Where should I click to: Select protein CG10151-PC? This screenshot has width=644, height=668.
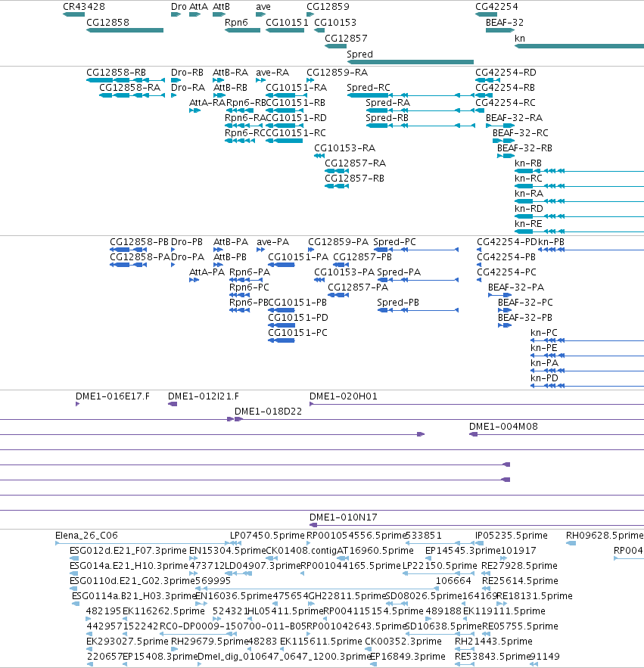point(282,340)
